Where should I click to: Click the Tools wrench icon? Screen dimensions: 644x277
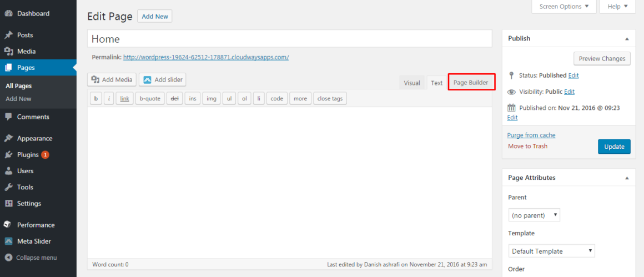(8, 187)
